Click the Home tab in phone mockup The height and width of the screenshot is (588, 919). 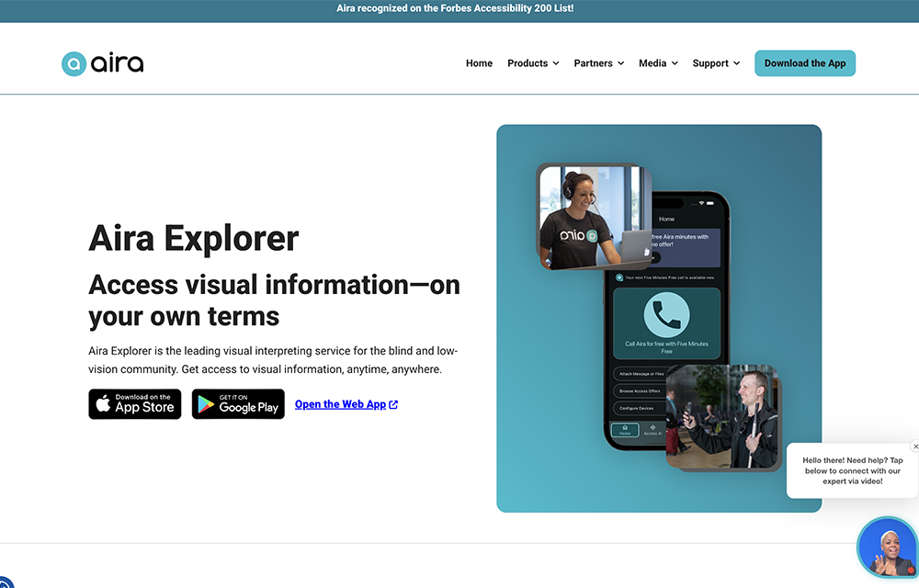coord(625,430)
